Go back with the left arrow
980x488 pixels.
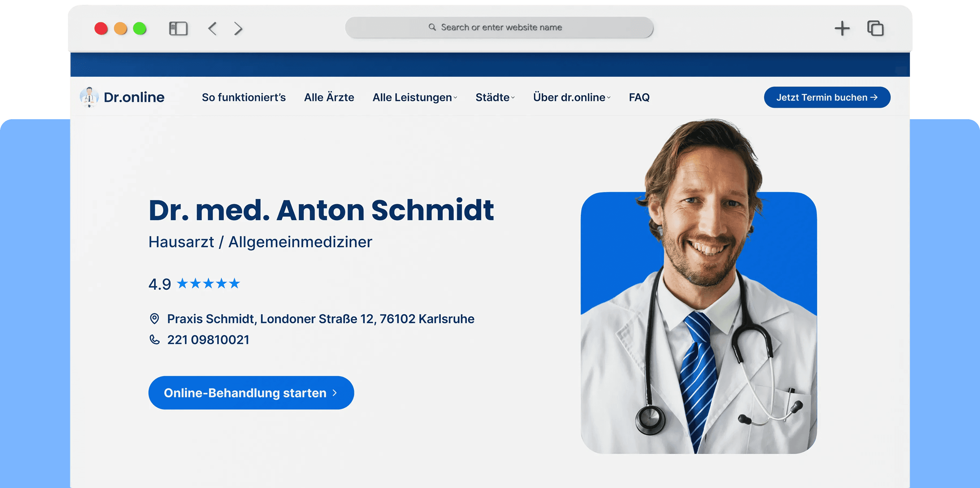(212, 28)
